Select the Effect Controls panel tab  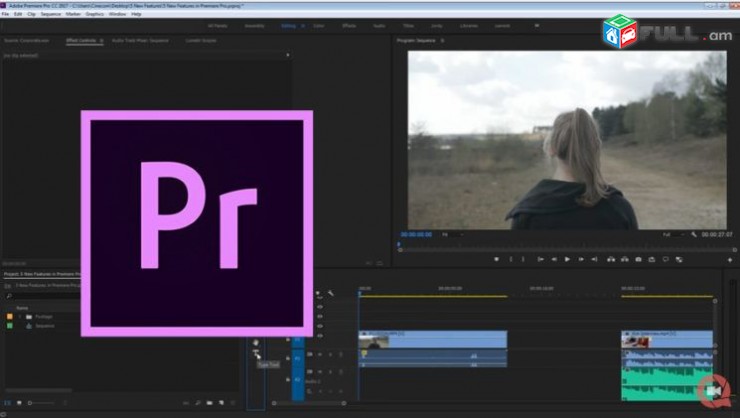(x=81, y=41)
